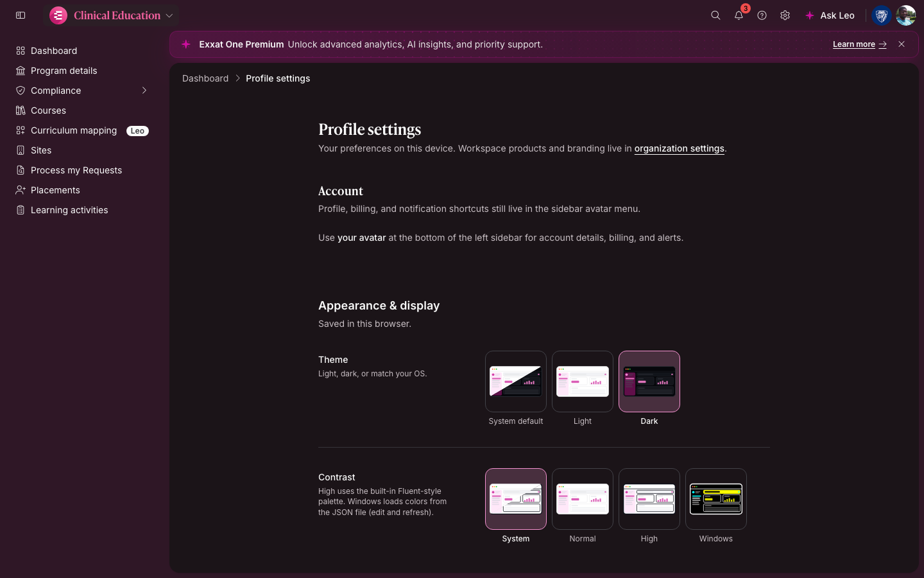
Task: Select the Light theme option
Action: 583,381
